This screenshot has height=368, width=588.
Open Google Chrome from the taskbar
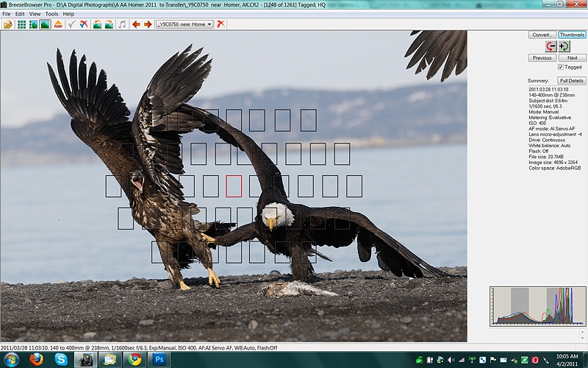tap(135, 360)
